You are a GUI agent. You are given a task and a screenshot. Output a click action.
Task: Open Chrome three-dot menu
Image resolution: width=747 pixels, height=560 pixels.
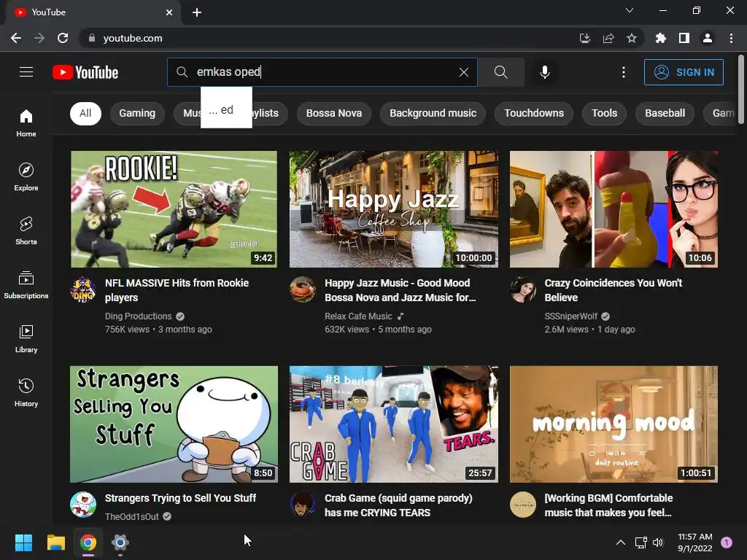731,38
